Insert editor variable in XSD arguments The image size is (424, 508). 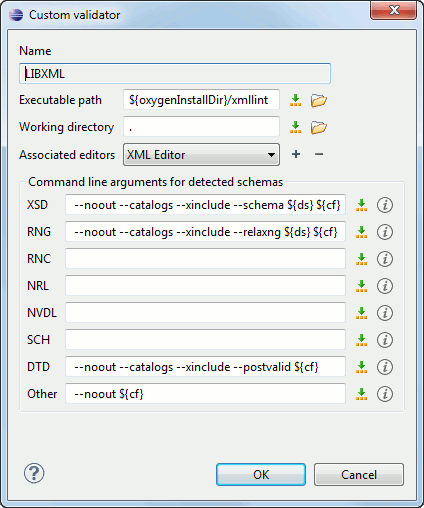pos(361,205)
